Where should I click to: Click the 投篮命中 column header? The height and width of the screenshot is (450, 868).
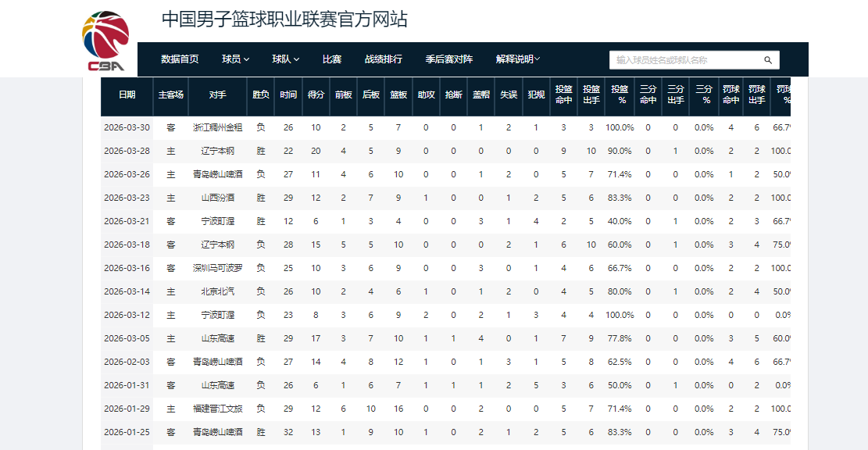pyautogui.click(x=563, y=95)
